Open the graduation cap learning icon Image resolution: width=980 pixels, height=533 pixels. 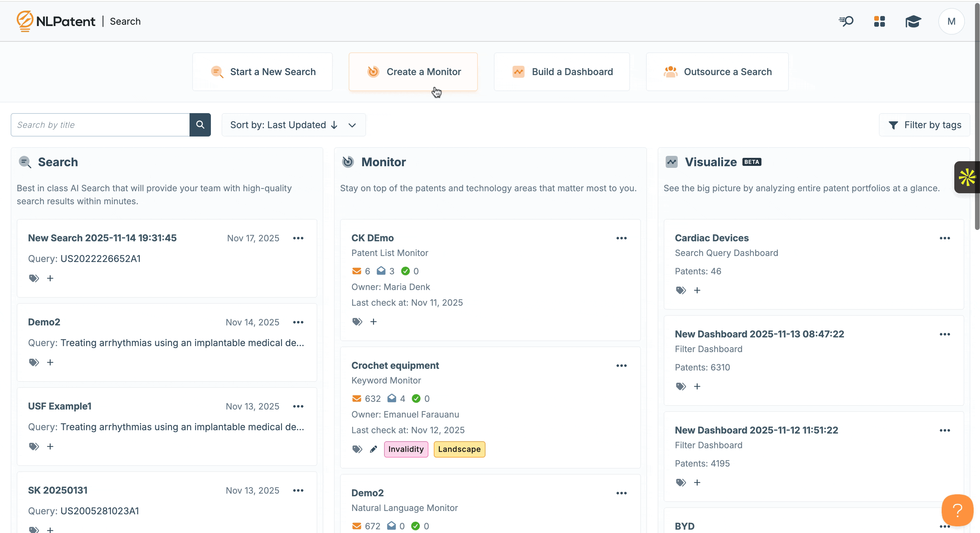[x=913, y=22]
